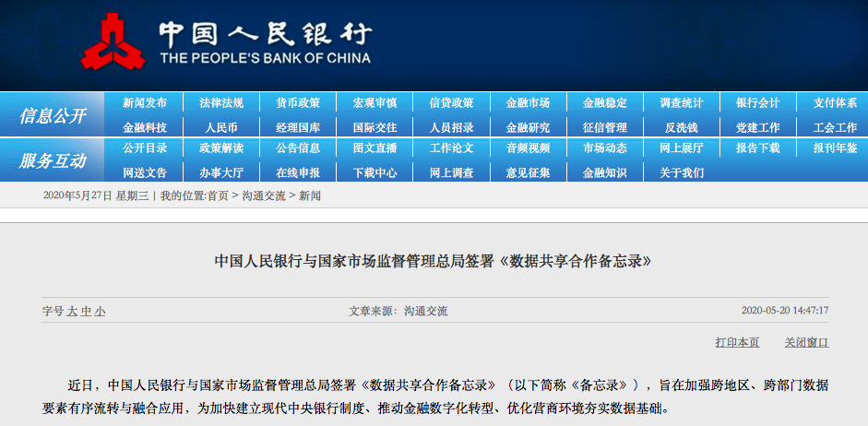The width and height of the screenshot is (868, 426).
Task: Click the article headline about 数据共享合作备忘录
Action: pyautogui.click(x=434, y=261)
